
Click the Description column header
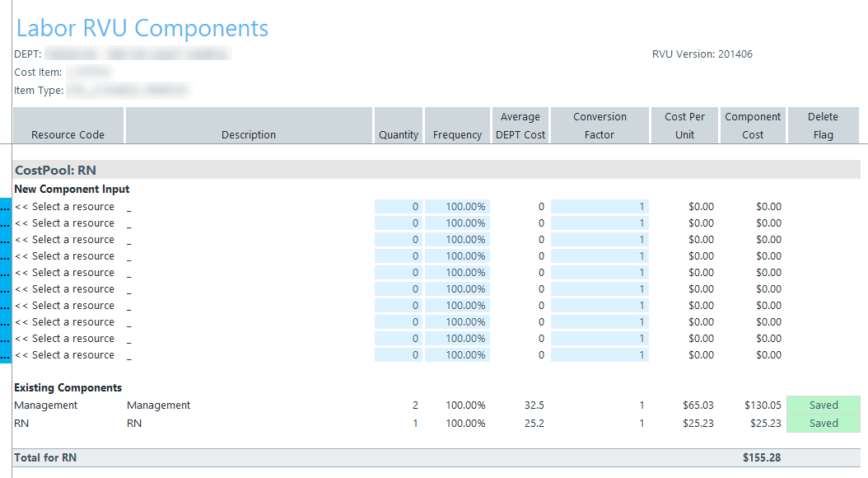(x=249, y=126)
